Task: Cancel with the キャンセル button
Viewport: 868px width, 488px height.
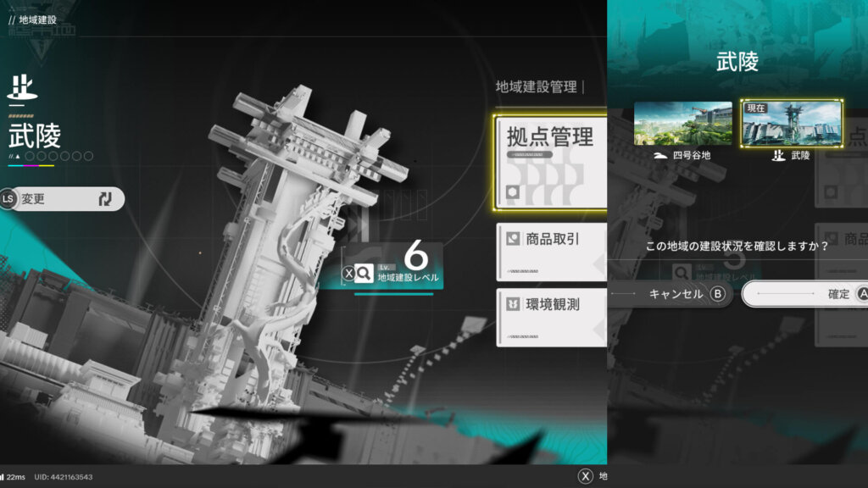Action: click(670, 294)
